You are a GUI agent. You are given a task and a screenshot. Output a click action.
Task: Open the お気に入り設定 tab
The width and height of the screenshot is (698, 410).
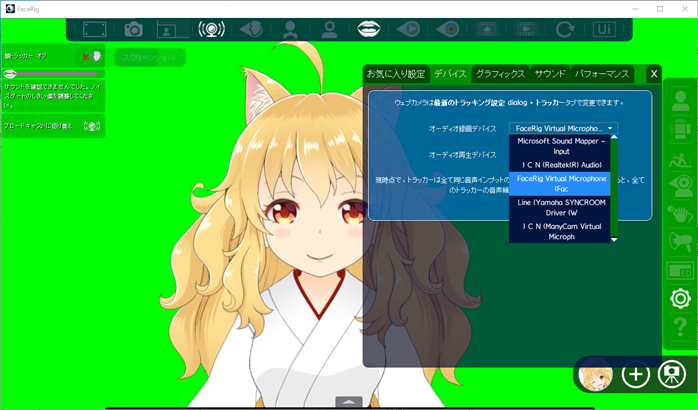(396, 74)
